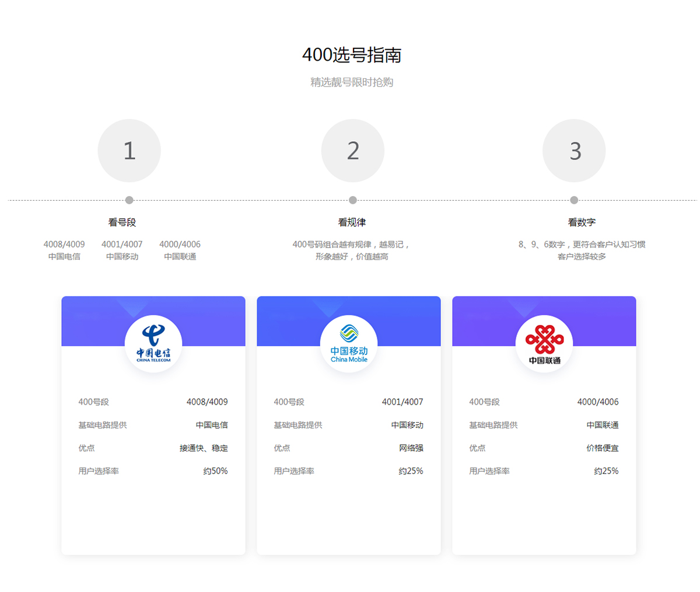Image resolution: width=700 pixels, height=592 pixels.
Task: Click 4001/4007 under step one
Action: pyautogui.click(x=122, y=245)
